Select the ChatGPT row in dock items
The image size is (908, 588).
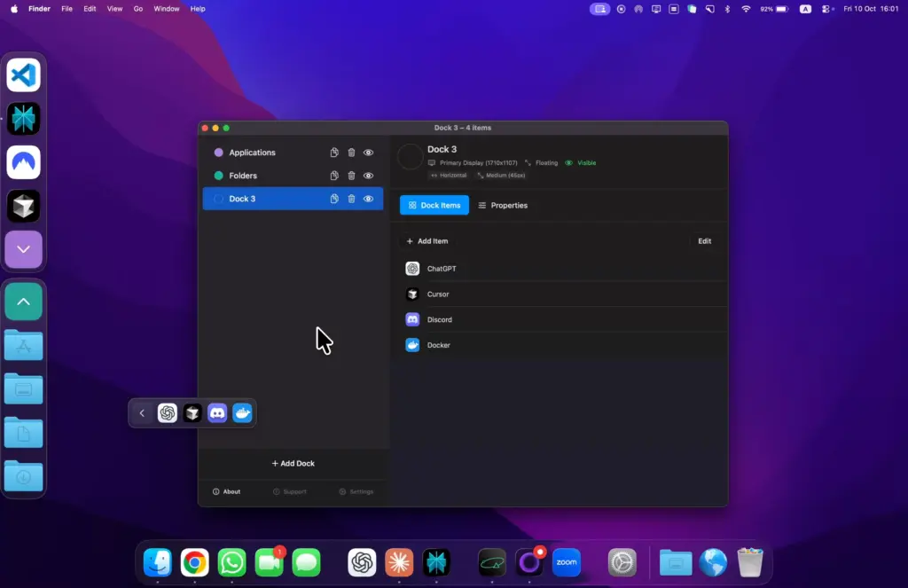point(560,269)
